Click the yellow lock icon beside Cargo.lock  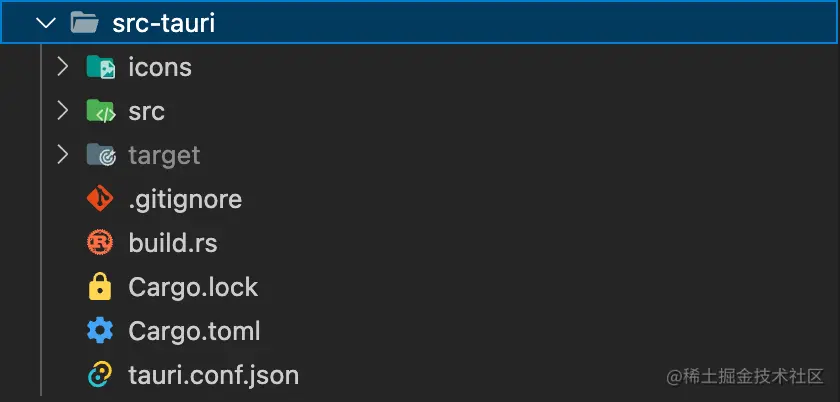click(100, 288)
